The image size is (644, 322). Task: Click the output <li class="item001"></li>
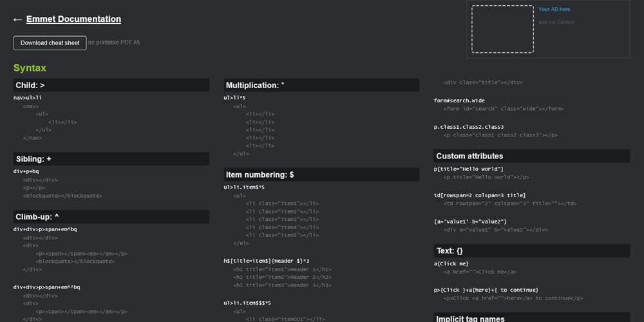285,319
